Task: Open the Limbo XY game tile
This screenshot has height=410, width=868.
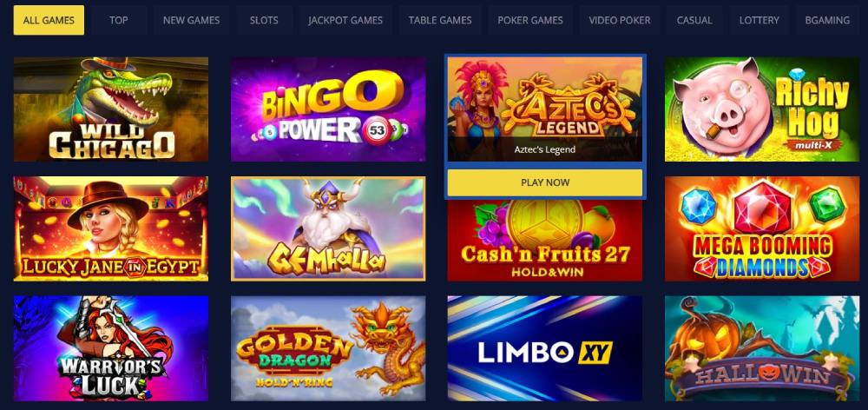Action: pos(545,348)
